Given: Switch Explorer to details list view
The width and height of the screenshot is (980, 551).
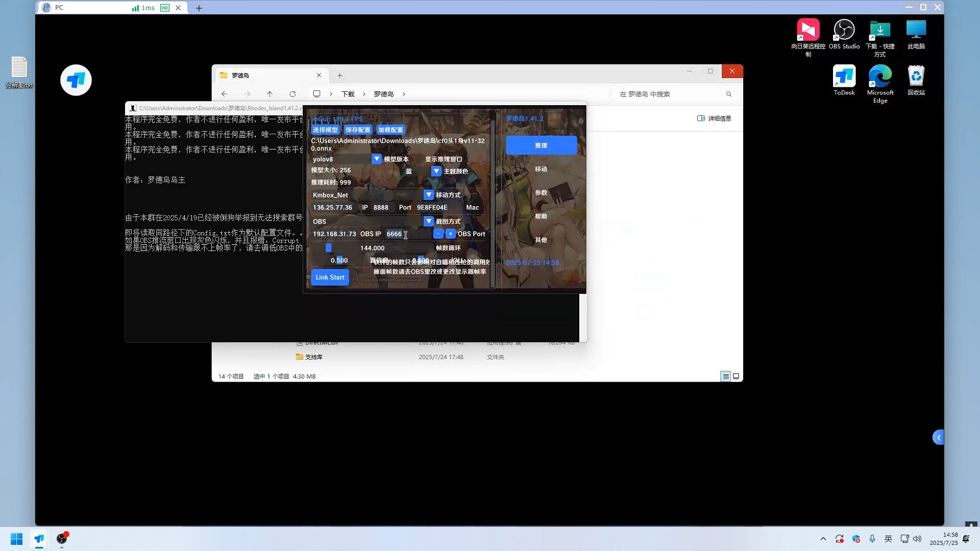Looking at the screenshot, I should [x=725, y=377].
